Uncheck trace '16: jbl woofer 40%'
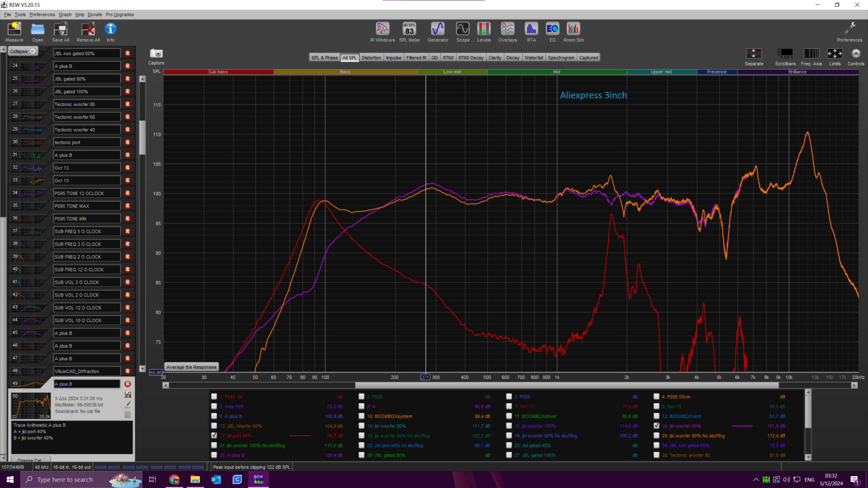 point(657,425)
